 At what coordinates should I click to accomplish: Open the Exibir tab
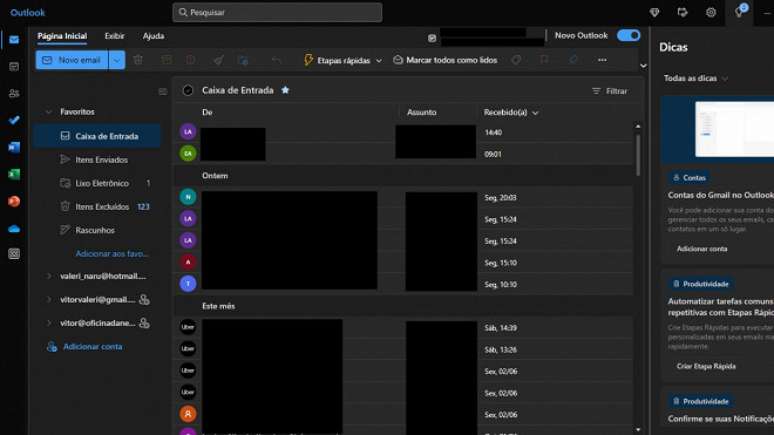coord(115,36)
